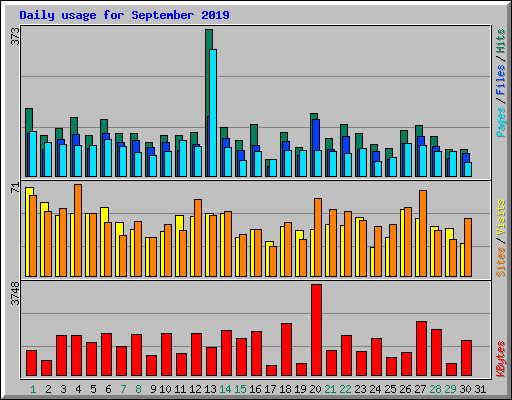Select the tallest red KBytes bar on day 20

click(316, 330)
